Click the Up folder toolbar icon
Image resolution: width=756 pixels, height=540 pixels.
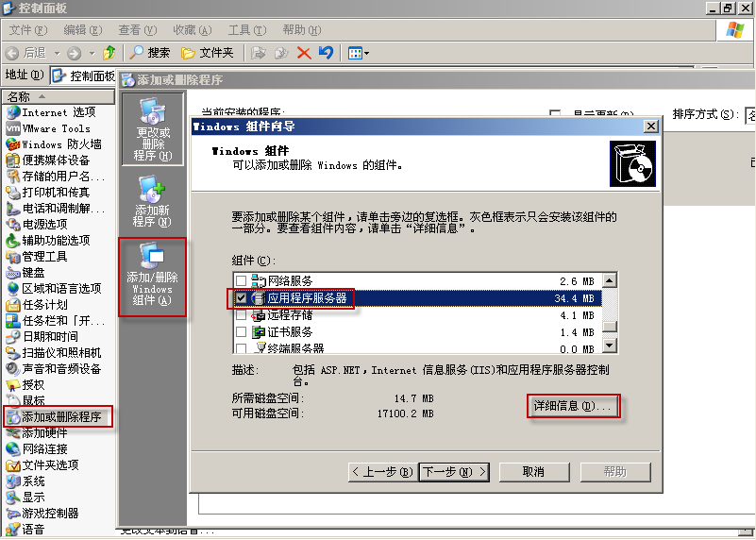(109, 53)
